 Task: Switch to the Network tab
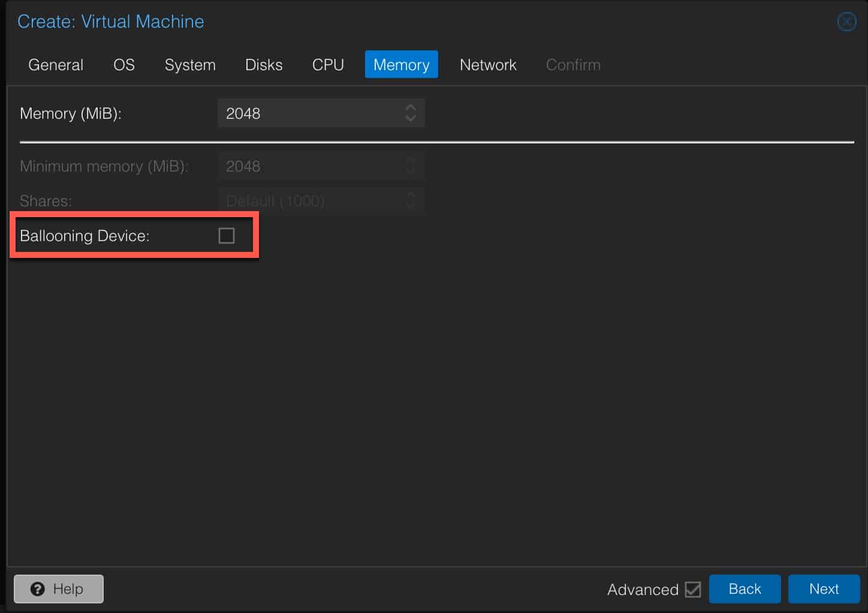click(x=488, y=65)
